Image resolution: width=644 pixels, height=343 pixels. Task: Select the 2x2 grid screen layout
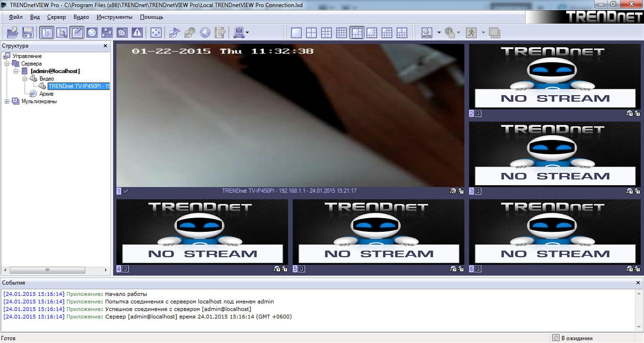coord(312,33)
